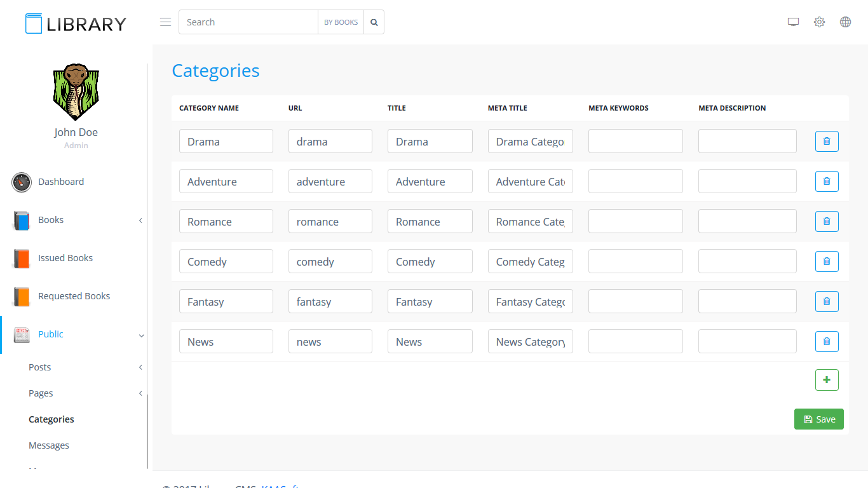Viewport: 868px width, 488px height.
Task: Open the BY BOOKS search filter dropdown
Action: [341, 22]
